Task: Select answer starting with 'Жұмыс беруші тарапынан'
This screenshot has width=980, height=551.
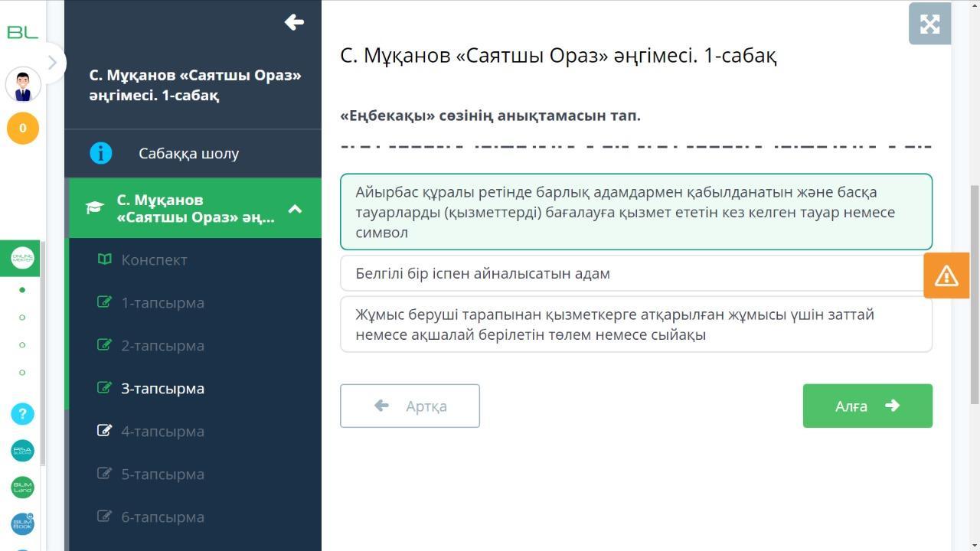Action: click(635, 324)
